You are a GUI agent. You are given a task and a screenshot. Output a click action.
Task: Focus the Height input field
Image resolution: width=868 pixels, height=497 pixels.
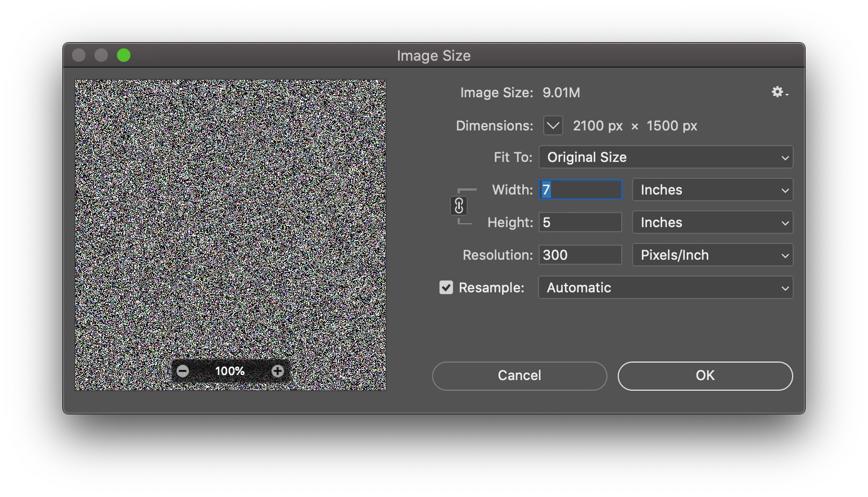[x=581, y=223]
